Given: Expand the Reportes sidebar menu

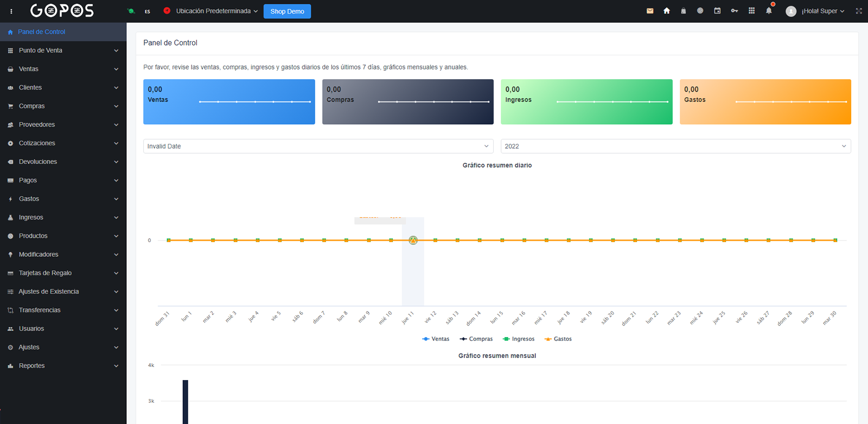Looking at the screenshot, I should click(x=63, y=366).
